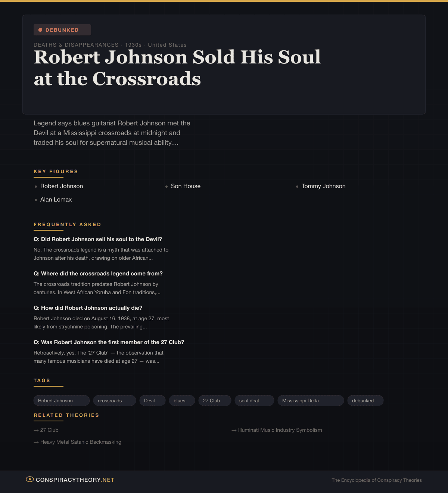This screenshot has width=448, height=493.
Task: Click Tommy Johnson in key figures
Action: pyautogui.click(x=323, y=186)
